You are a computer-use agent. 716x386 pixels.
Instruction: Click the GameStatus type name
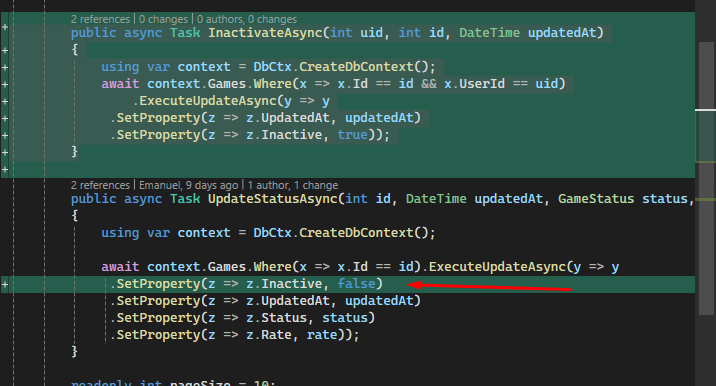pos(596,199)
